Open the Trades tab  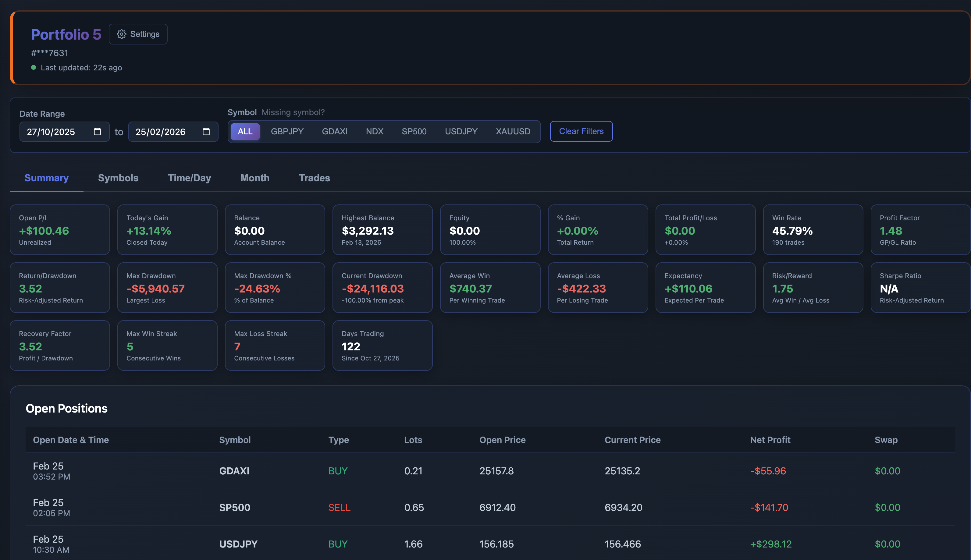click(x=314, y=178)
